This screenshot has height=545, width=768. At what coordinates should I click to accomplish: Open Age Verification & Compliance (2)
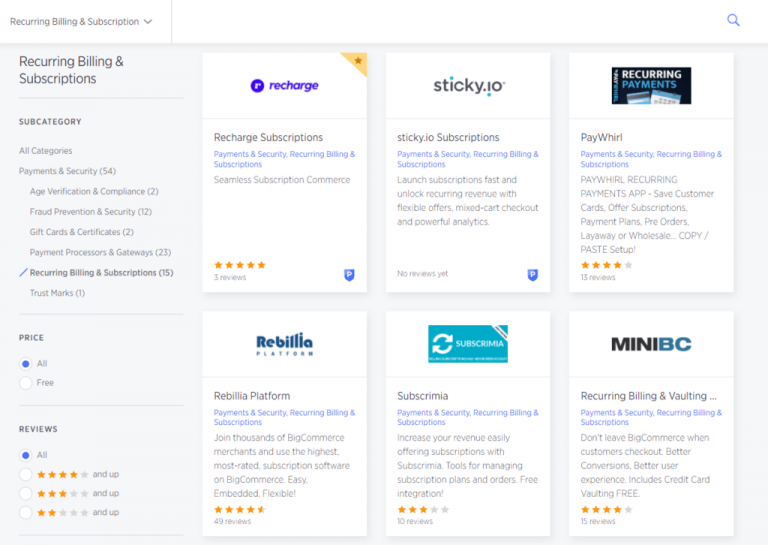(x=94, y=191)
